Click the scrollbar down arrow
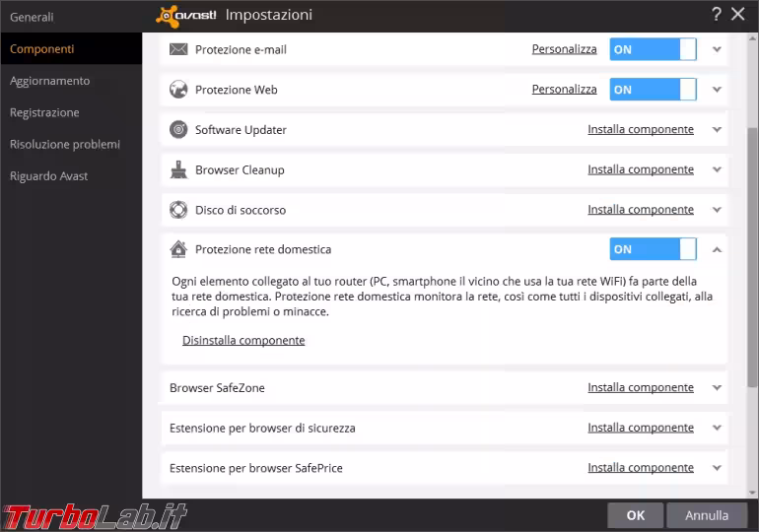 [753, 493]
